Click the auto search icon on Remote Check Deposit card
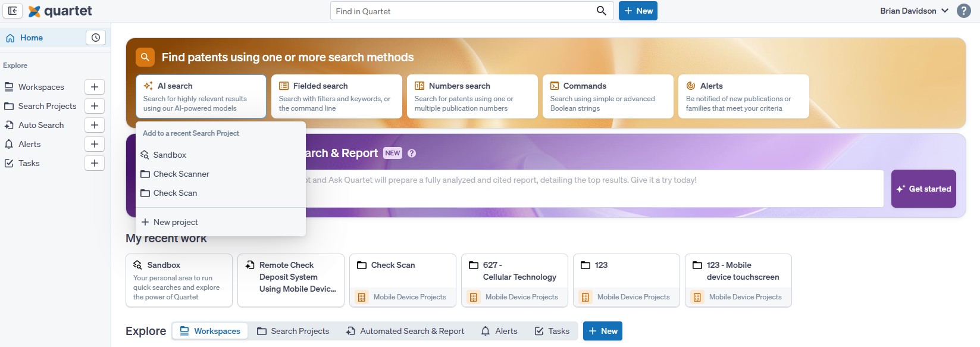The image size is (980, 347). (250, 265)
